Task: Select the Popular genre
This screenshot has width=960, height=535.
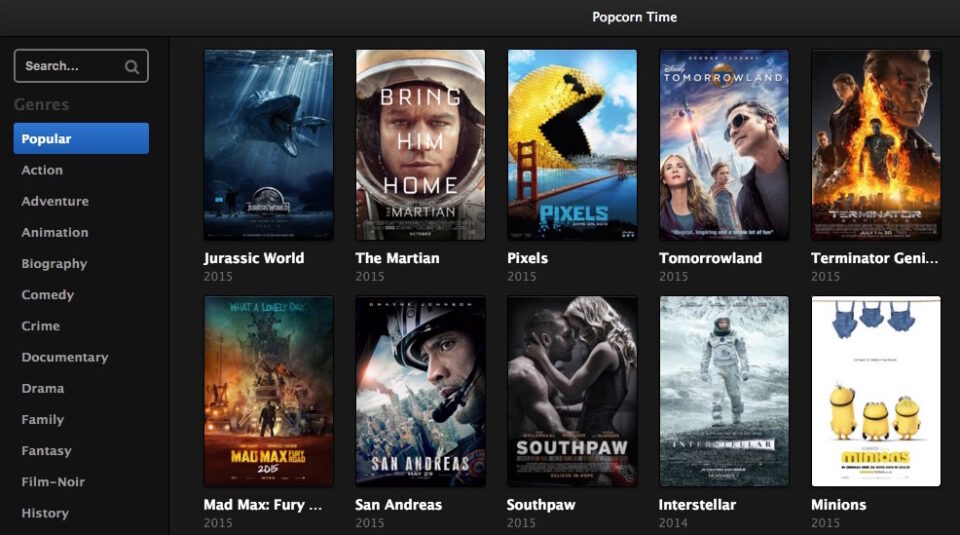Action: tap(81, 138)
